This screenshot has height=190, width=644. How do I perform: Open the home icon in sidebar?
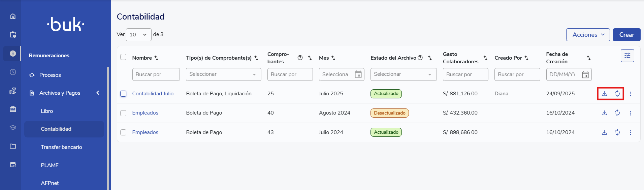[13, 16]
